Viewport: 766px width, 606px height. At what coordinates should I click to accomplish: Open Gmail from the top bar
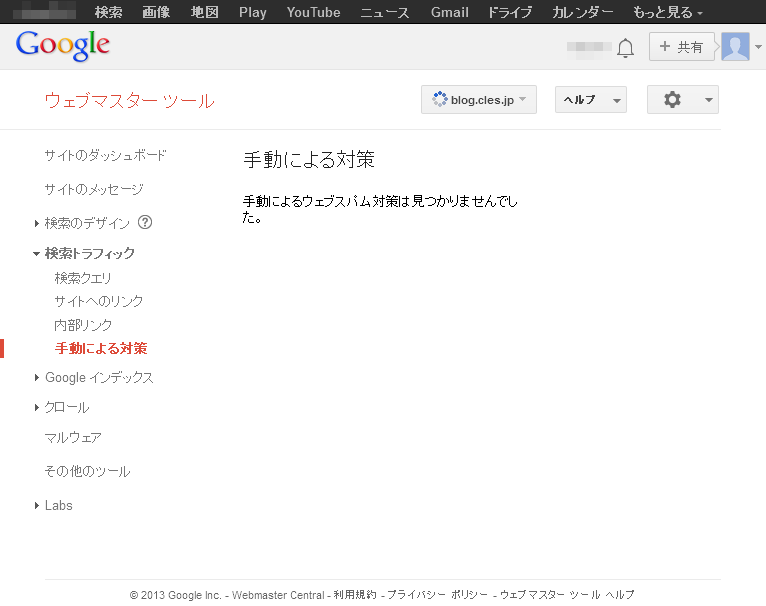point(449,12)
